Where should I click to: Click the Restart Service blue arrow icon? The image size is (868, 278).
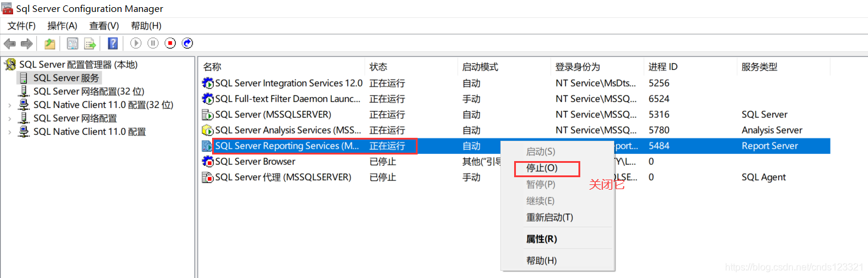pyautogui.click(x=188, y=43)
